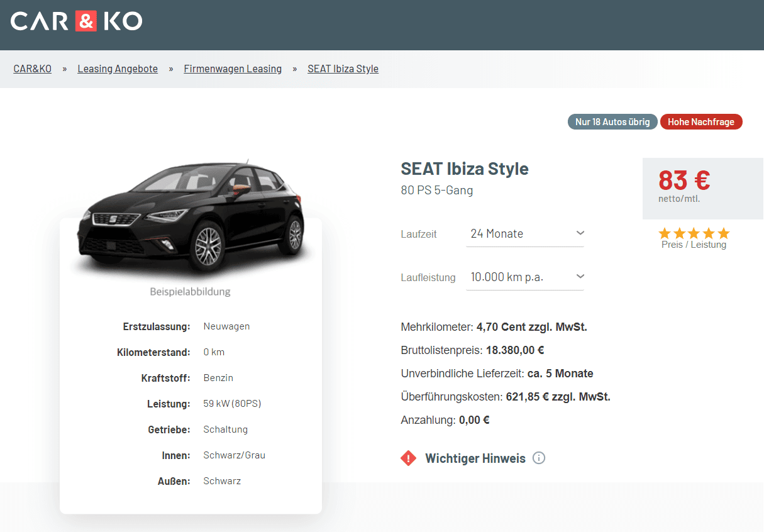Open the 10.000 km p.a. dropdown
The width and height of the screenshot is (764, 532).
[x=524, y=277]
